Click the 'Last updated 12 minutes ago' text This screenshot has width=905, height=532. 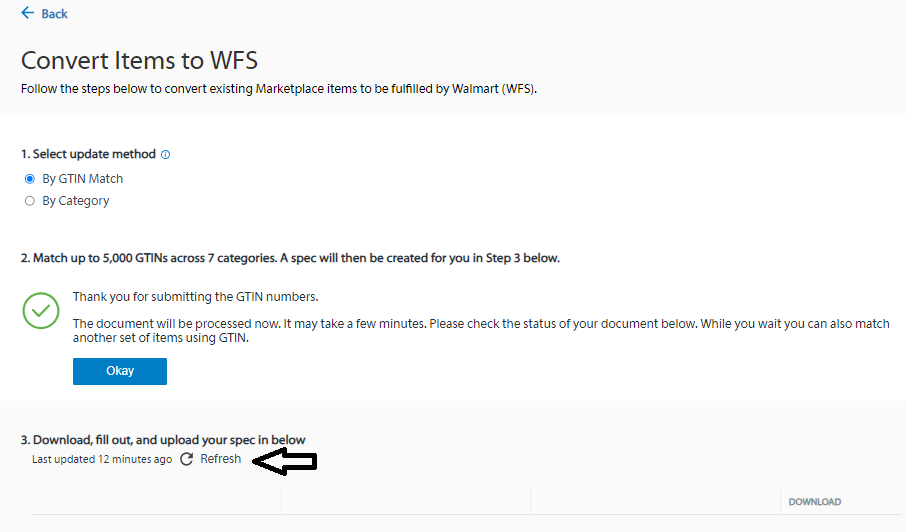click(x=102, y=459)
